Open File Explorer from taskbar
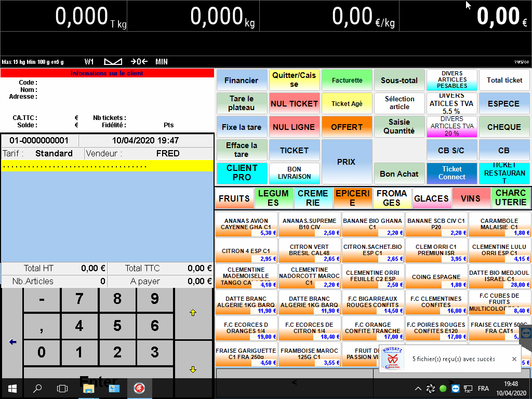The image size is (532, 399). click(x=88, y=389)
